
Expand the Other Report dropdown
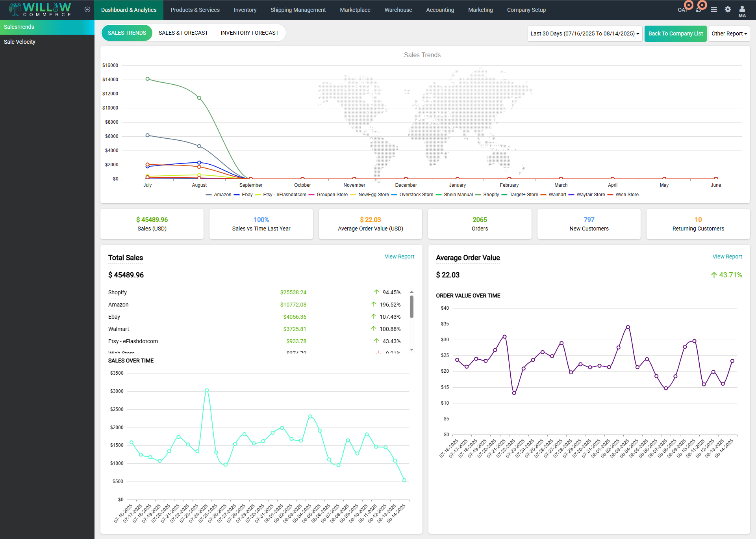(729, 33)
